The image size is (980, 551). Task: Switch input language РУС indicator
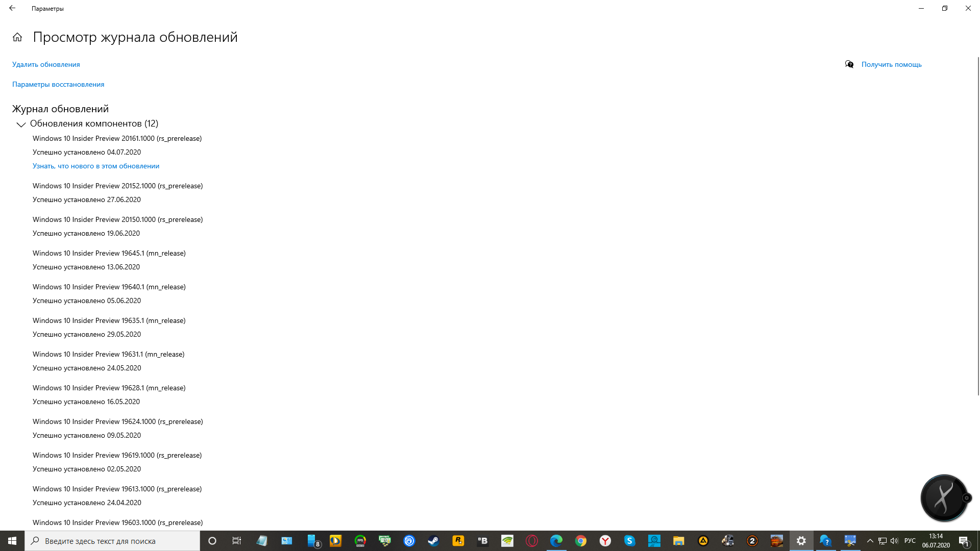pos(910,541)
